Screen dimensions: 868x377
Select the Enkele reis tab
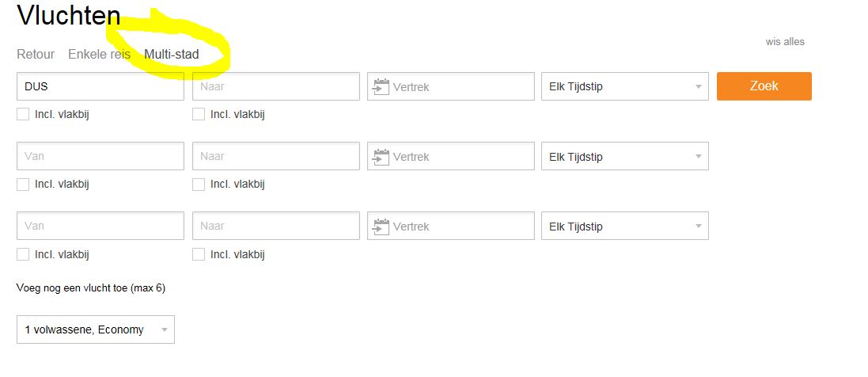pos(99,55)
